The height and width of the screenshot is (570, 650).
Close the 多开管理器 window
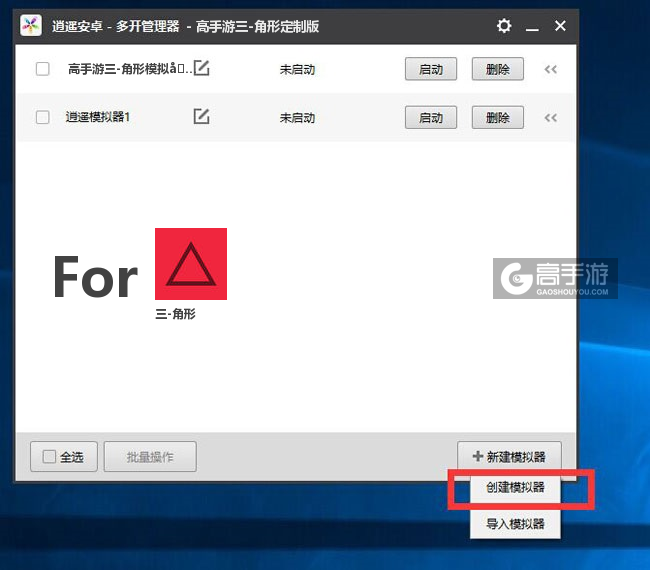pyautogui.click(x=560, y=26)
